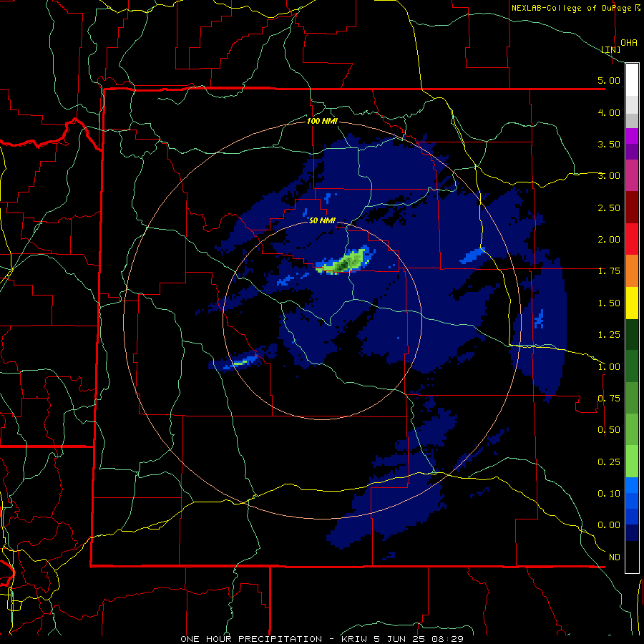Click the 1.25 legend value
644x644 pixels.
pos(609,335)
